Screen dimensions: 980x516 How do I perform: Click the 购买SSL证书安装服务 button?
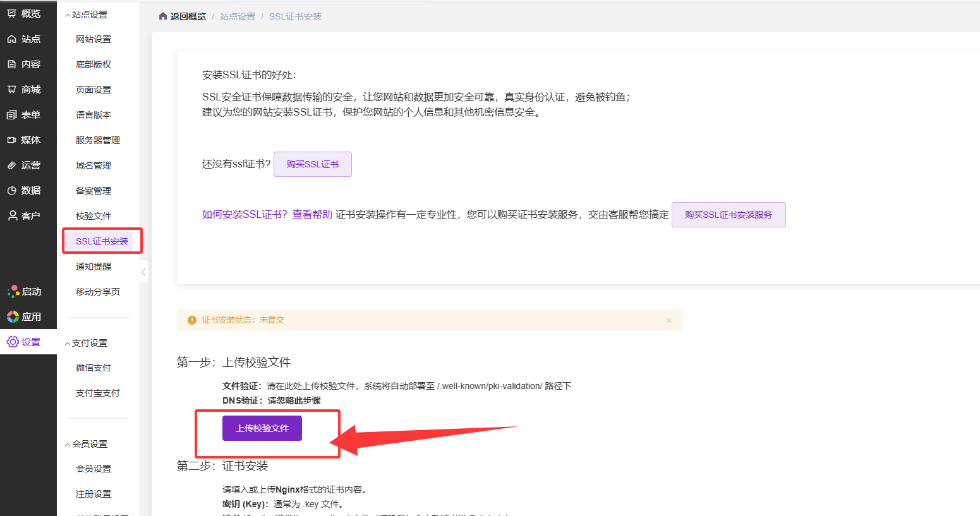[729, 215]
